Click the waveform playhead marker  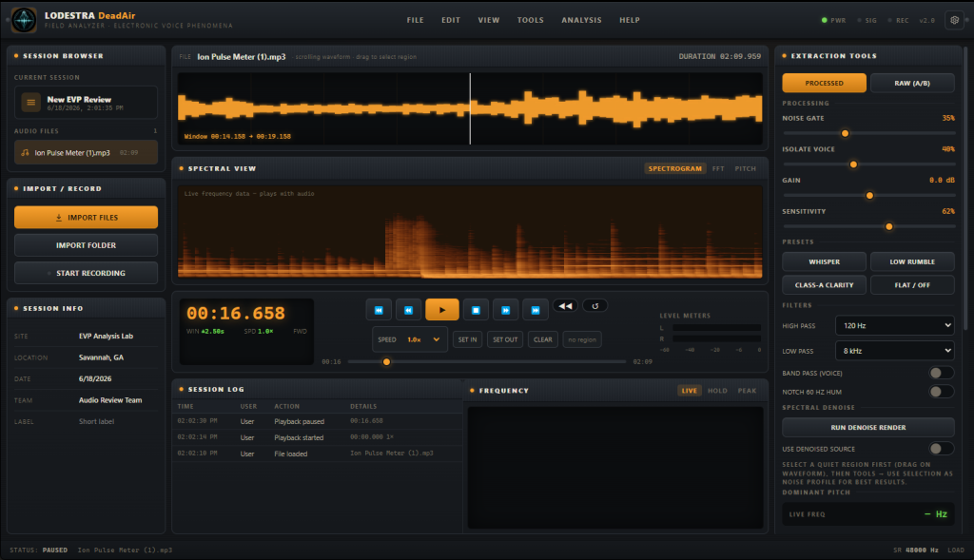pos(470,108)
